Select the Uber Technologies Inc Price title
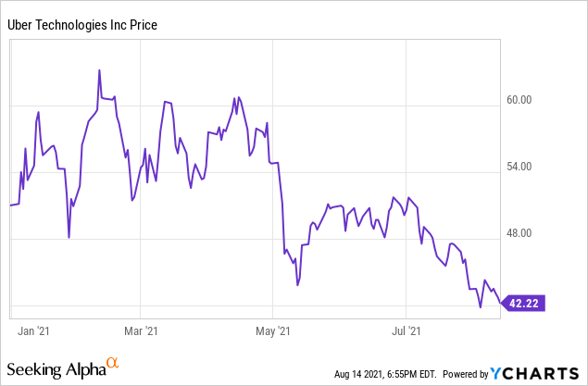 click(82, 25)
